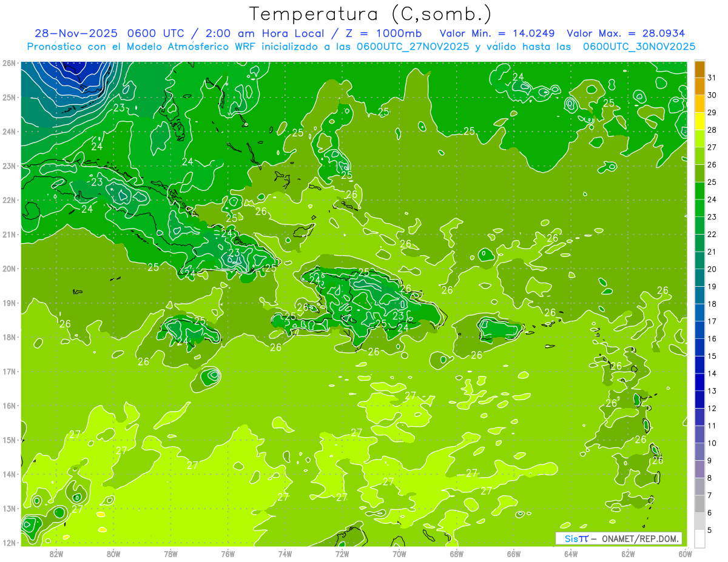Click the white swatch below the 5 label
Viewport: 728px width, 562px height.
coord(699,538)
